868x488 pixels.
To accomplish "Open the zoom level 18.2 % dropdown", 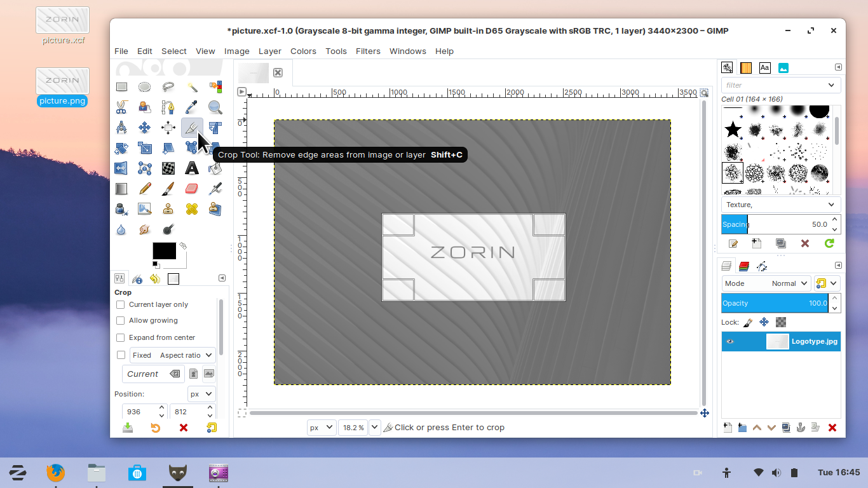I will point(375,428).
